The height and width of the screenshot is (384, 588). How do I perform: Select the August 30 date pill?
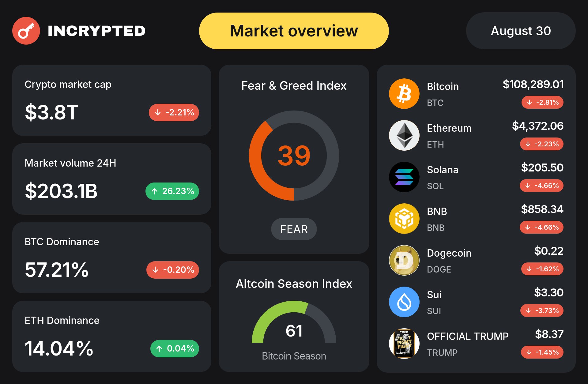pos(521,31)
